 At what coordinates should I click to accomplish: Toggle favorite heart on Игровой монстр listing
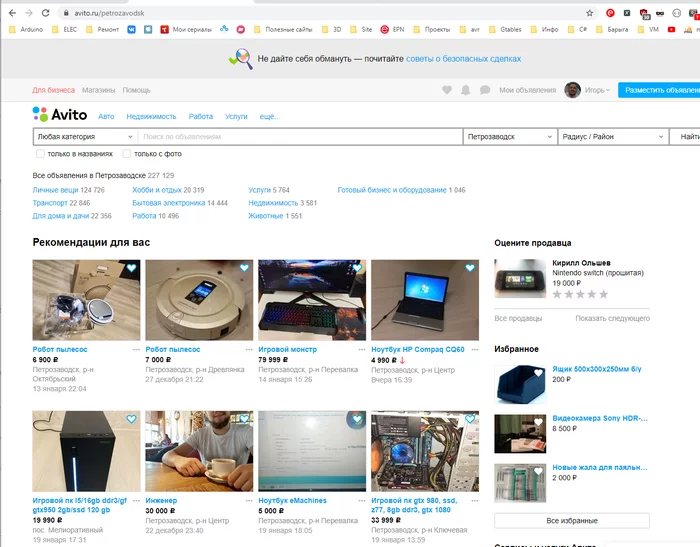coord(357,268)
